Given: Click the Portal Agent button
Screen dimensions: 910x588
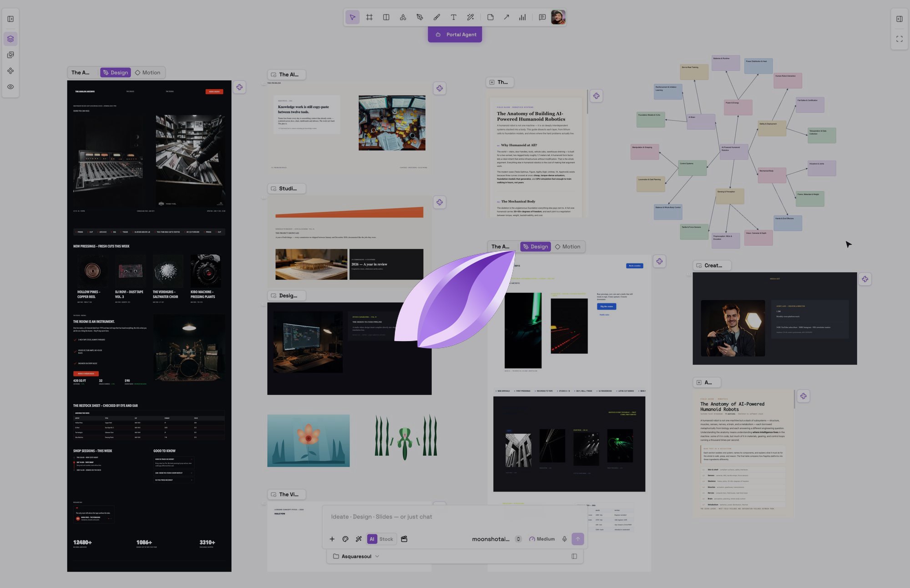Looking at the screenshot, I should [x=455, y=35].
